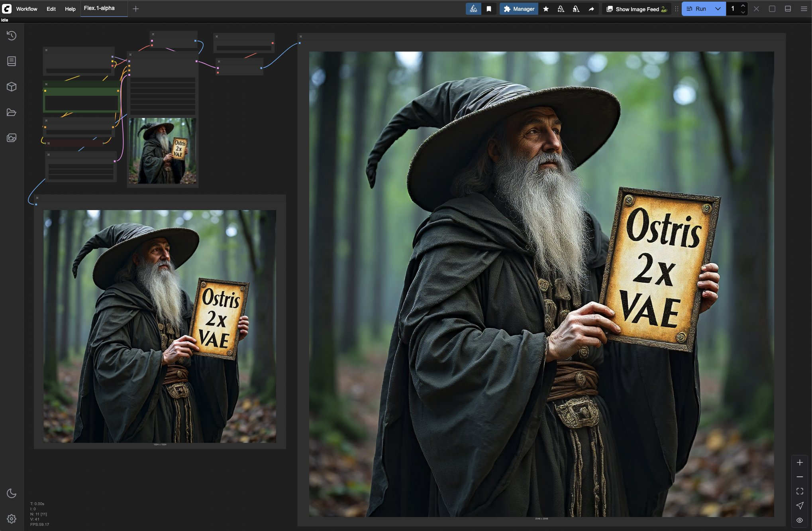The image size is (812, 531).
Task: Collapse the green node via its title dot
Action: coord(46,84)
